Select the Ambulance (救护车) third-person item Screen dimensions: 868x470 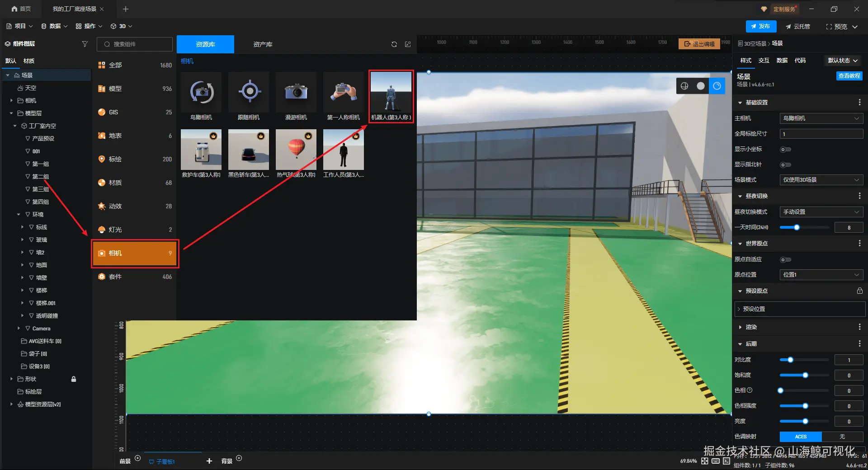tap(201, 150)
